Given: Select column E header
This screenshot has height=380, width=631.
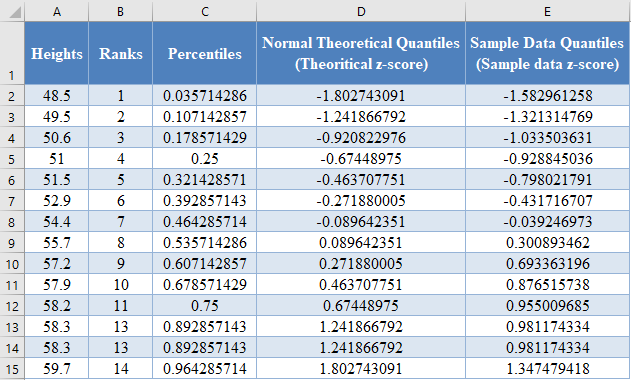Looking at the screenshot, I should pos(547,11).
